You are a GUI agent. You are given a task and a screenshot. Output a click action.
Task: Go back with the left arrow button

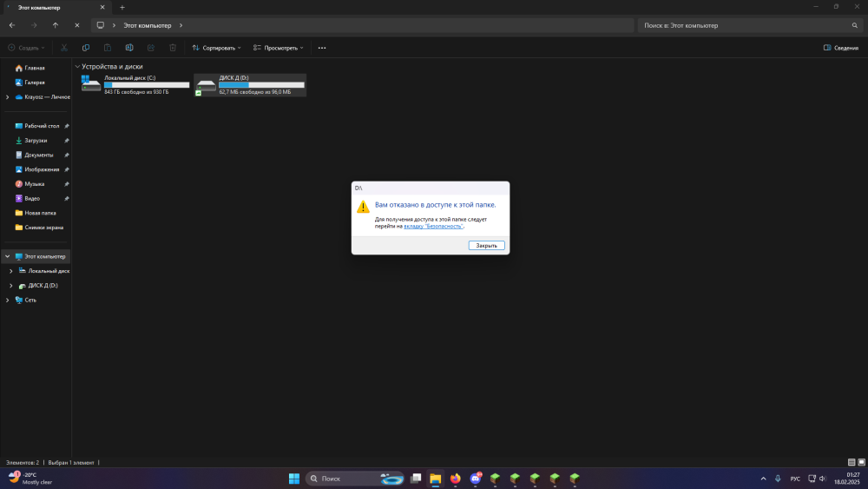[12, 25]
